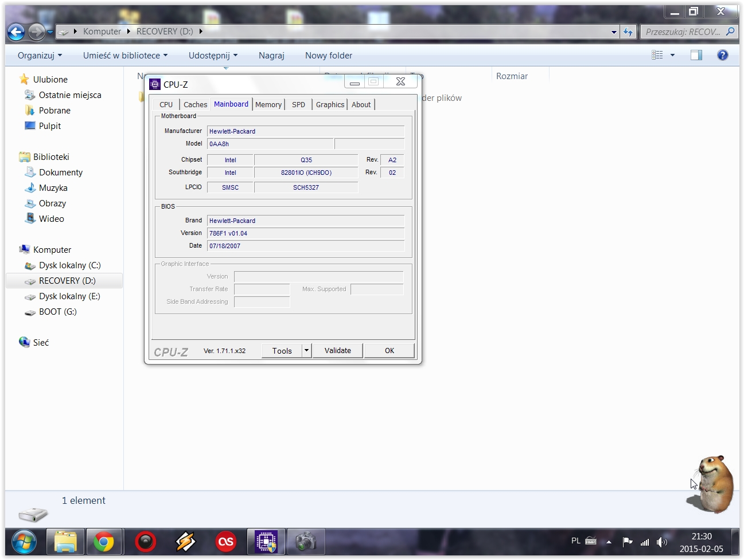Expand the address bar history dropdown

point(614,32)
